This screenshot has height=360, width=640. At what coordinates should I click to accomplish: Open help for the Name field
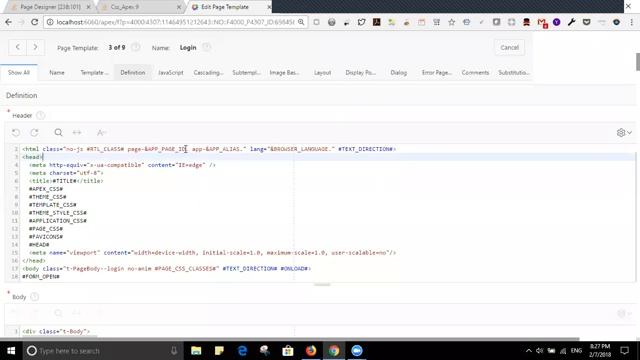[x=207, y=47]
